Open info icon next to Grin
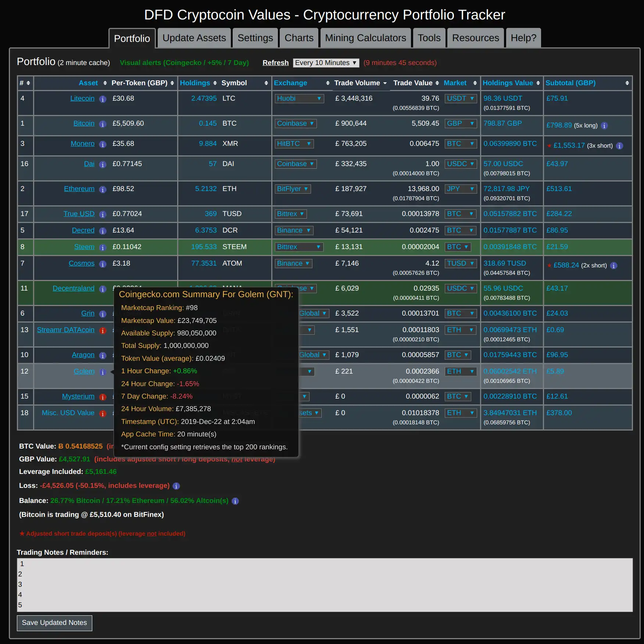This screenshot has height=644, width=644. (103, 314)
